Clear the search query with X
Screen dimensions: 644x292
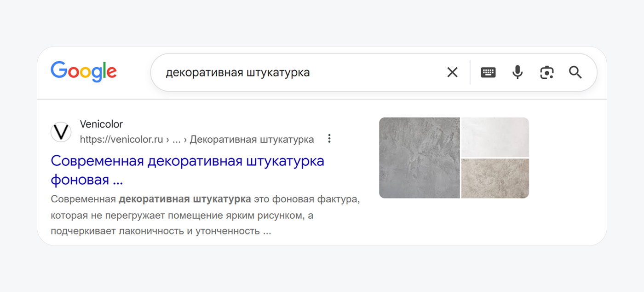[x=453, y=72]
